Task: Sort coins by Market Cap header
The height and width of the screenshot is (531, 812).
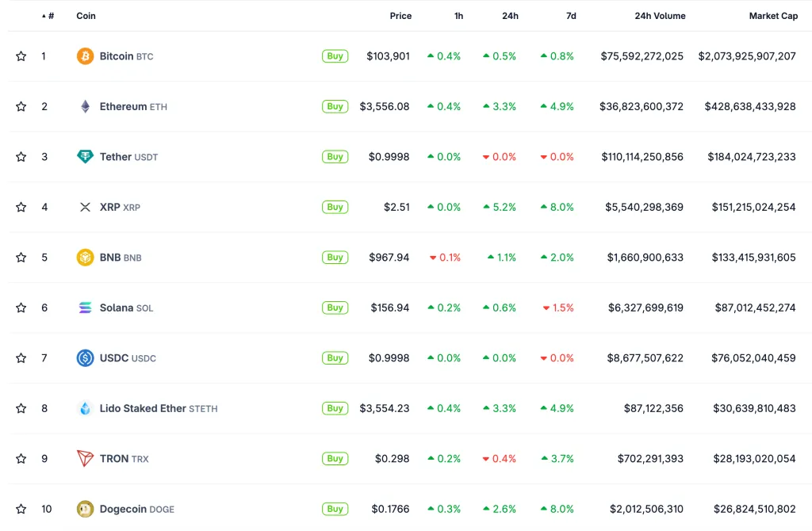Action: point(773,16)
